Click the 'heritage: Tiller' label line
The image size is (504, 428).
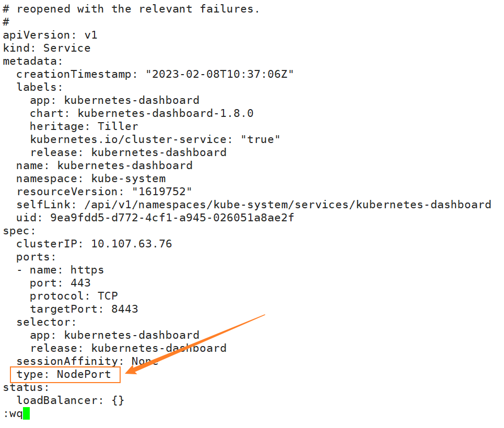[x=84, y=126]
